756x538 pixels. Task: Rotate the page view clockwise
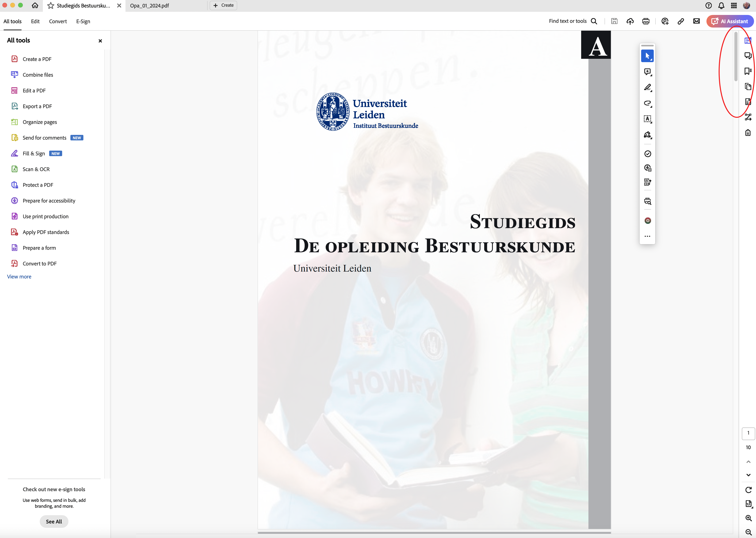click(x=748, y=490)
